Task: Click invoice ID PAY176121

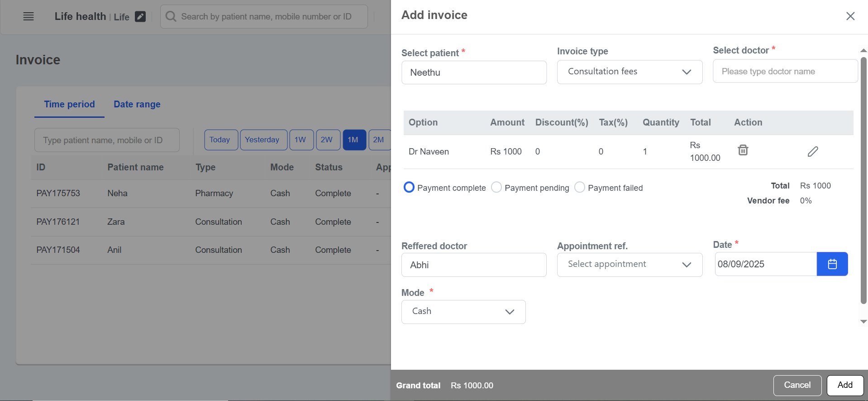Action: (58, 222)
